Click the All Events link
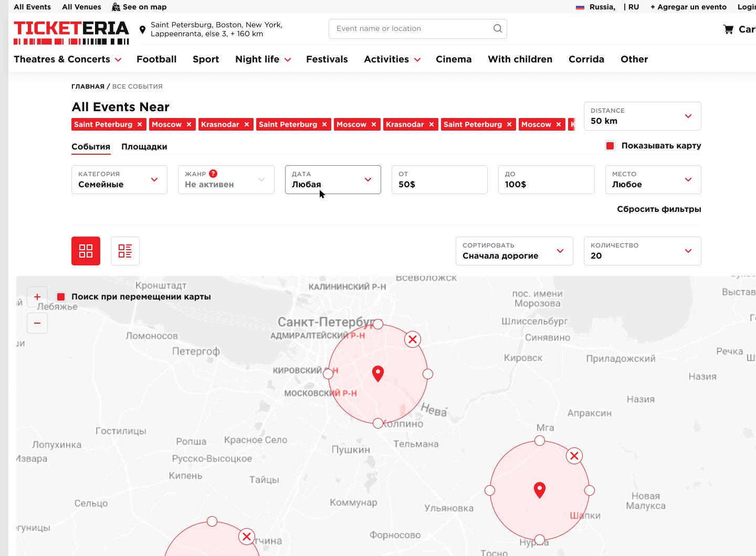756x556 pixels. [33, 7]
